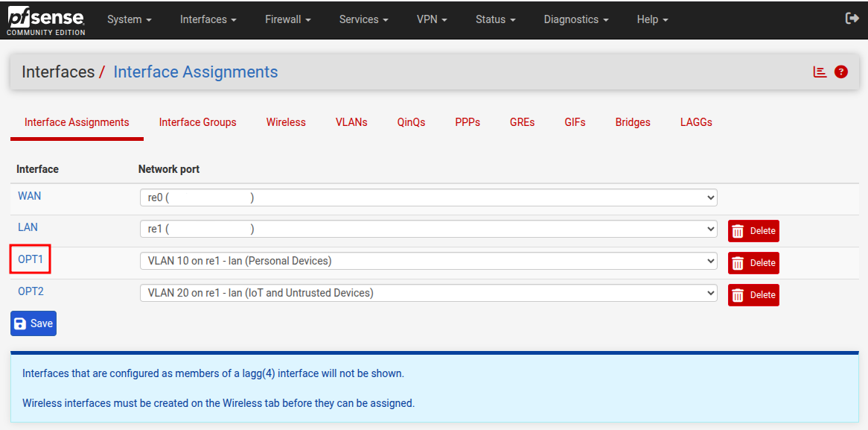Open the Help menu
This screenshot has width=868, height=430.
653,19
